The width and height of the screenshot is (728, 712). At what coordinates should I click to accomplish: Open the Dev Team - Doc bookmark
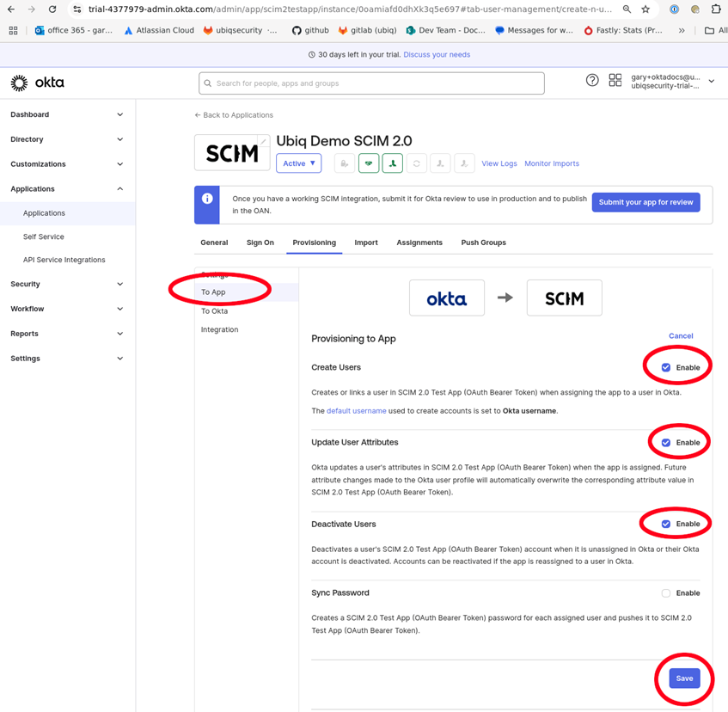[446, 30]
